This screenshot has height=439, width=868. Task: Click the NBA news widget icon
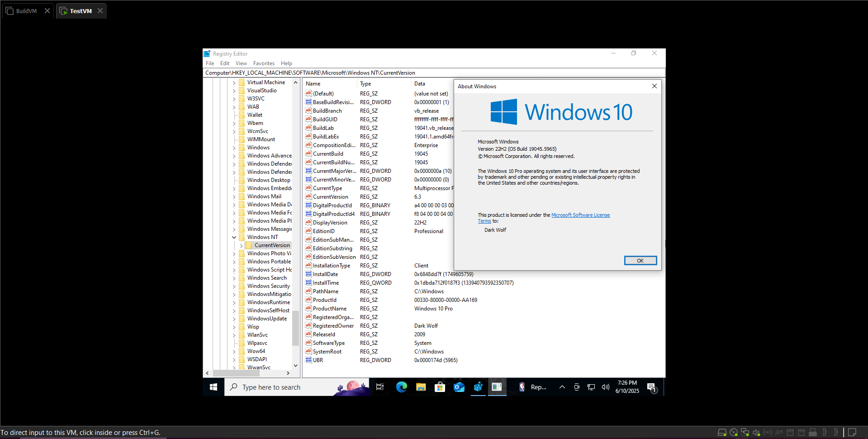(522, 387)
